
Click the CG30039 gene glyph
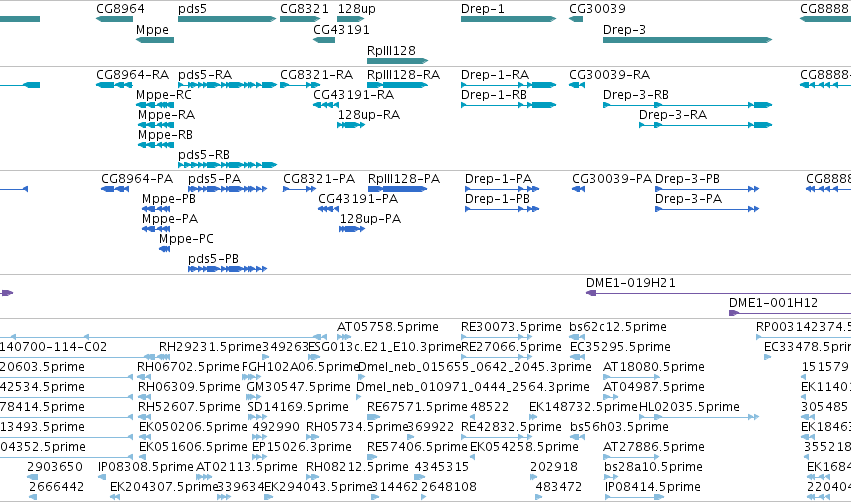click(x=576, y=19)
